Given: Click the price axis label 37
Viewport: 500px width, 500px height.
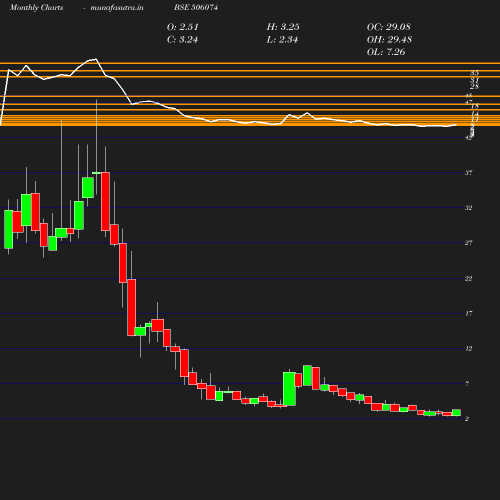Looking at the screenshot, I should point(469,173).
